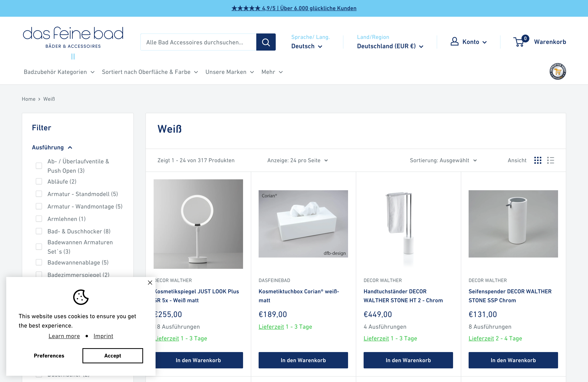This screenshot has width=588, height=382.
Task: Open the Sortierung sort dropdown
Action: click(443, 160)
